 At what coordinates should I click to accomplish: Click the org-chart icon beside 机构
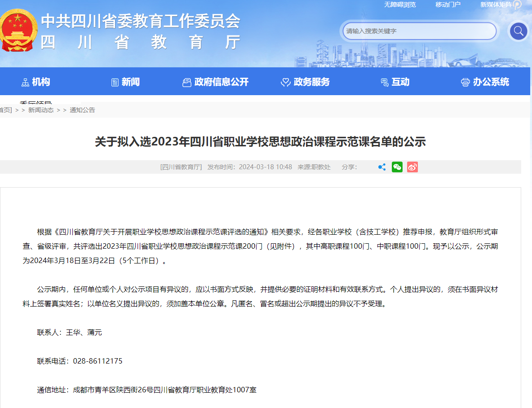[x=25, y=82]
